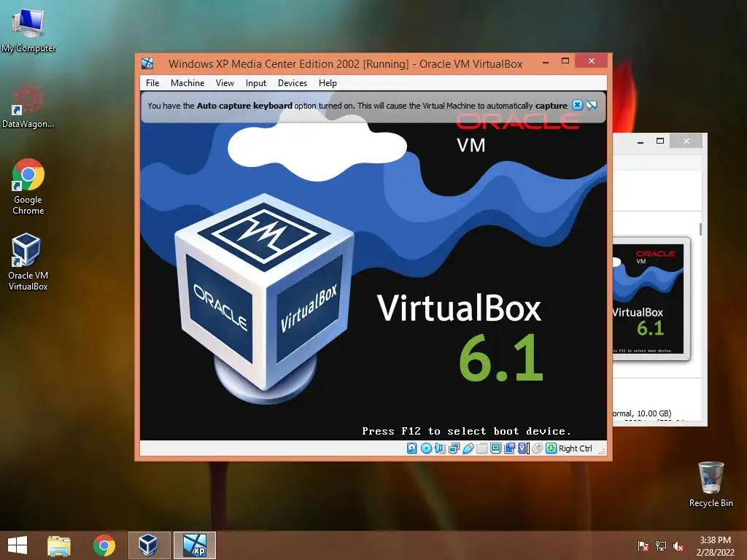The width and height of the screenshot is (747, 560).
Task: Select the My Computer desktop icon
Action: click(28, 31)
